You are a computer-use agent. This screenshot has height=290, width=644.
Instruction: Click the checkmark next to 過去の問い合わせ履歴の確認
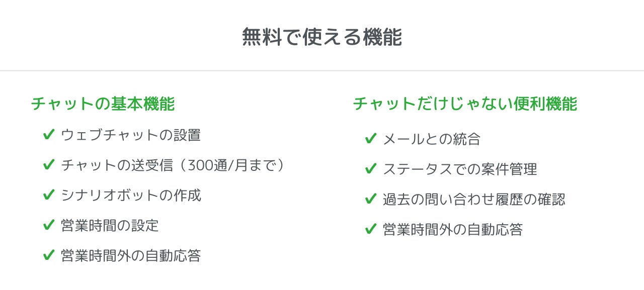tap(371, 199)
